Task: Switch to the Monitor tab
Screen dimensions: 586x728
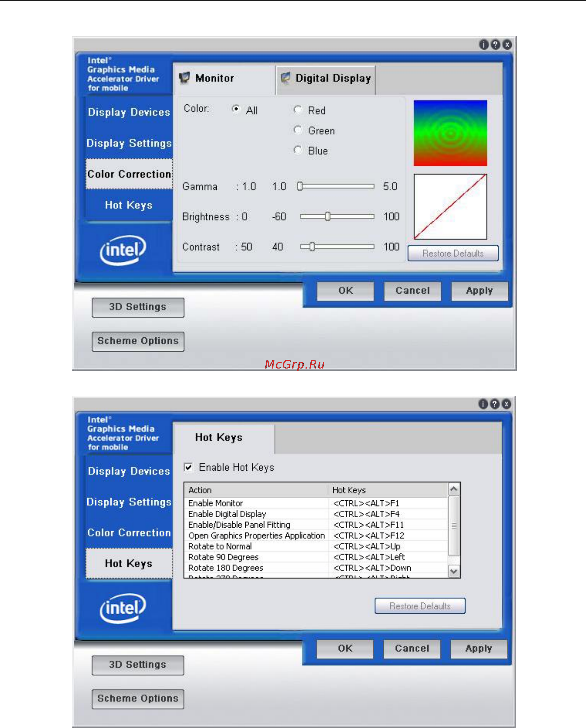Action: pyautogui.click(x=224, y=79)
